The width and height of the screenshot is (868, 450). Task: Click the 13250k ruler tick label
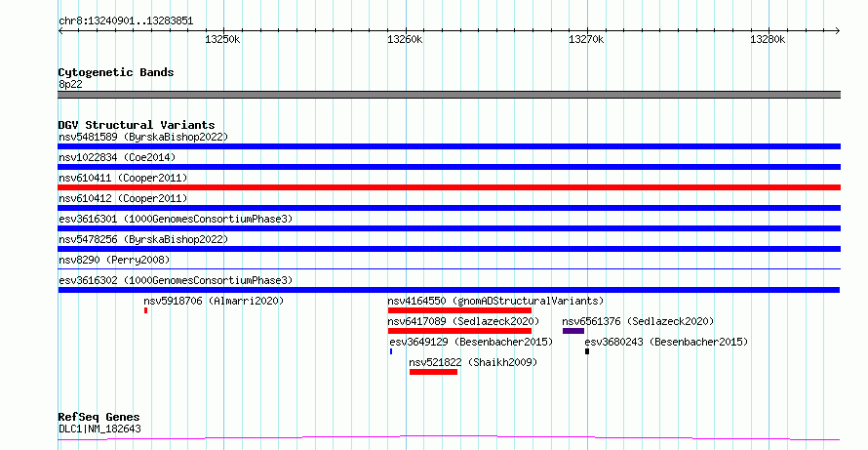pyautogui.click(x=222, y=39)
